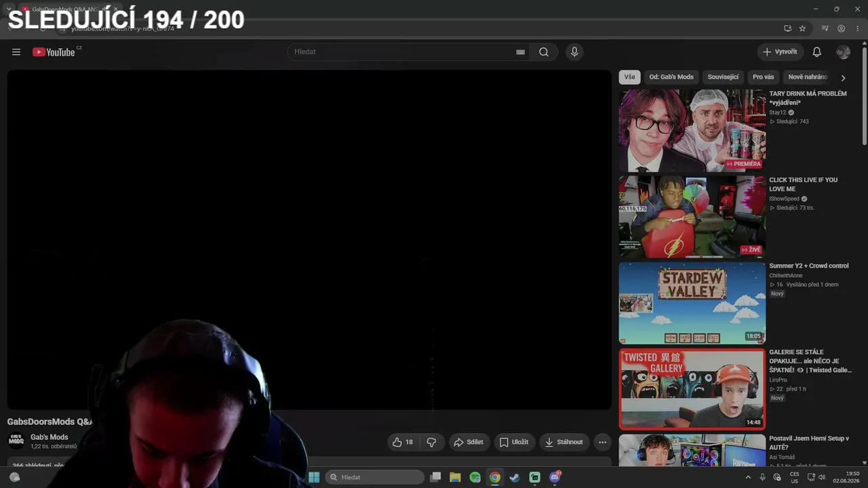The image size is (868, 488).
Task: Open the Windows Start menu
Action: 314,477
